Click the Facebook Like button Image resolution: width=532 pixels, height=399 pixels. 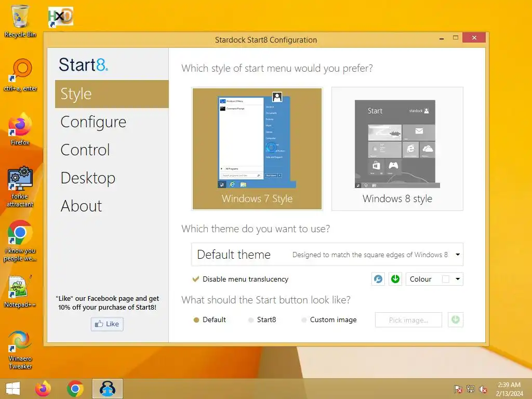tap(107, 324)
